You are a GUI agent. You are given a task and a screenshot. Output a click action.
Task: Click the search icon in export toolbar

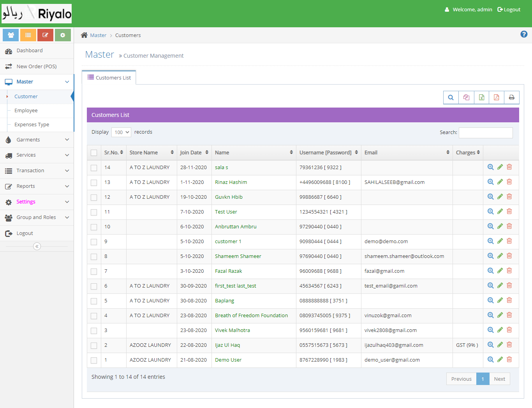(451, 97)
